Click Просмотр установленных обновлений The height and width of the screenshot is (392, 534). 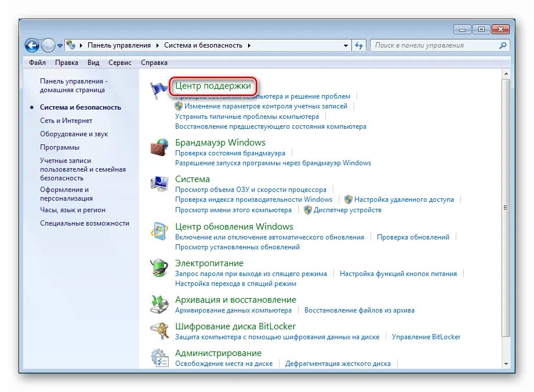[x=237, y=247]
